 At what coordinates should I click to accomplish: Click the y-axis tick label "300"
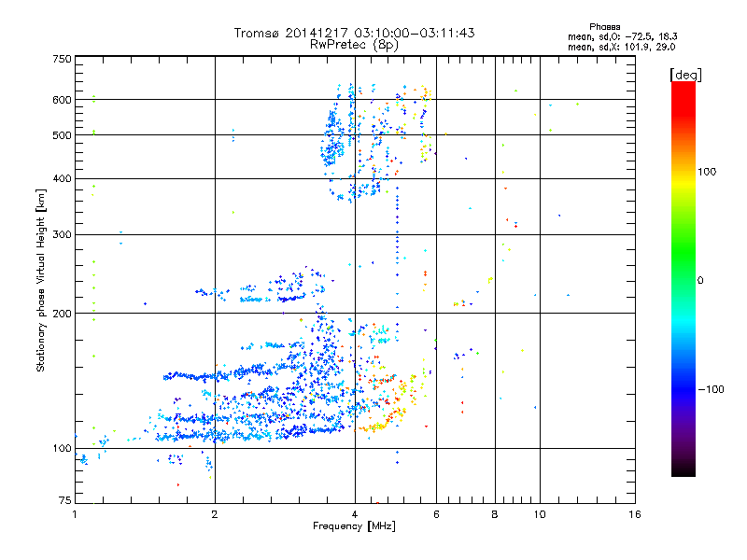[62, 235]
